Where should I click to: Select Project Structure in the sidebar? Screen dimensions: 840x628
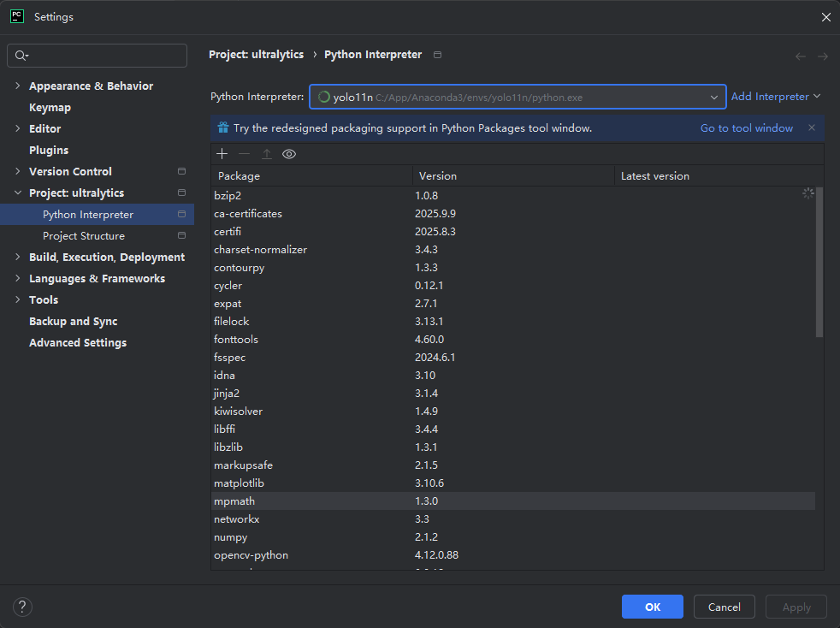[x=84, y=236]
